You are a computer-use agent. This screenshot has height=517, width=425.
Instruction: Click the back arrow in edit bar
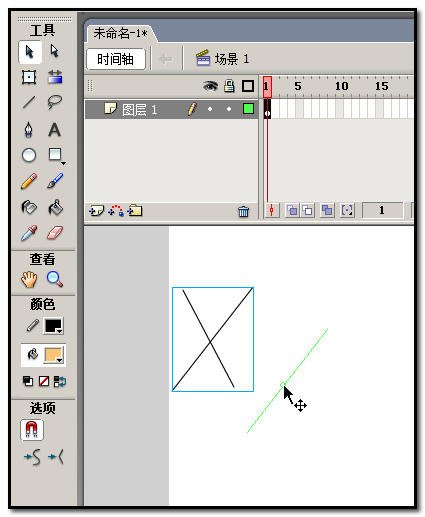click(166, 59)
